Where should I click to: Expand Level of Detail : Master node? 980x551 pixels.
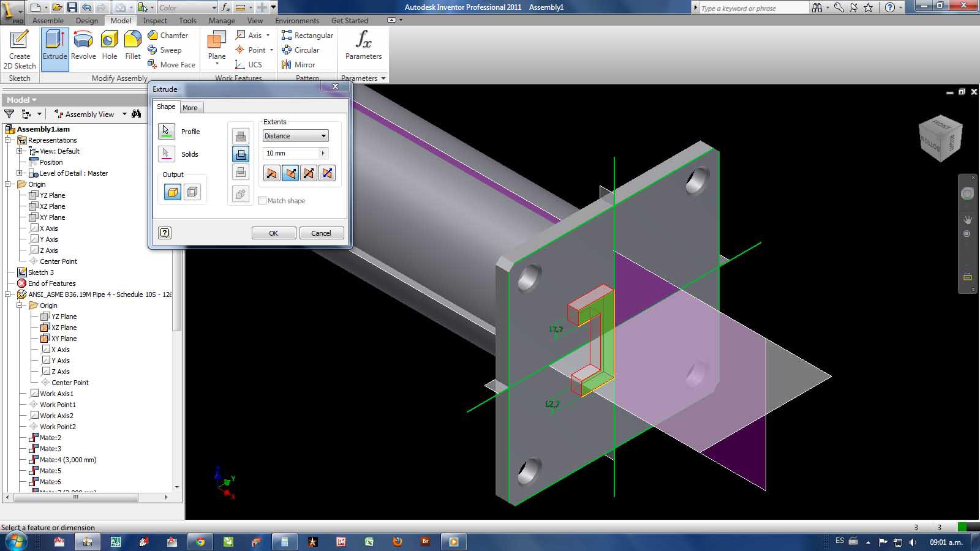[20, 173]
